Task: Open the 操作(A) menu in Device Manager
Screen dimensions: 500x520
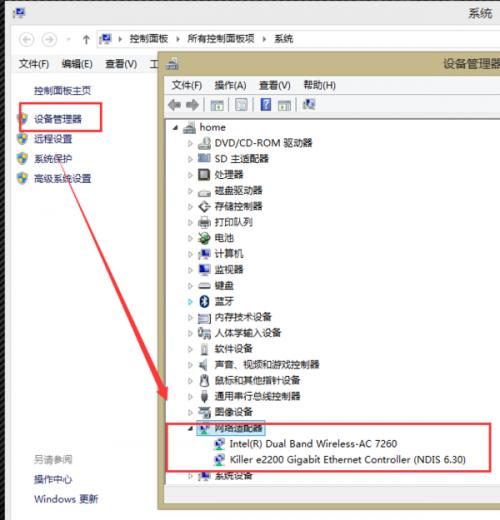Action: pyautogui.click(x=230, y=85)
